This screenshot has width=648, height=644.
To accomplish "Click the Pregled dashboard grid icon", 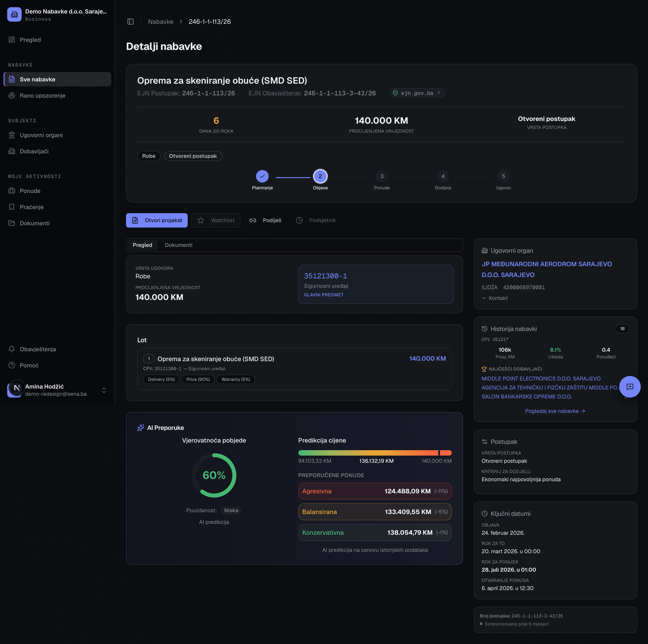I will click(x=12, y=40).
